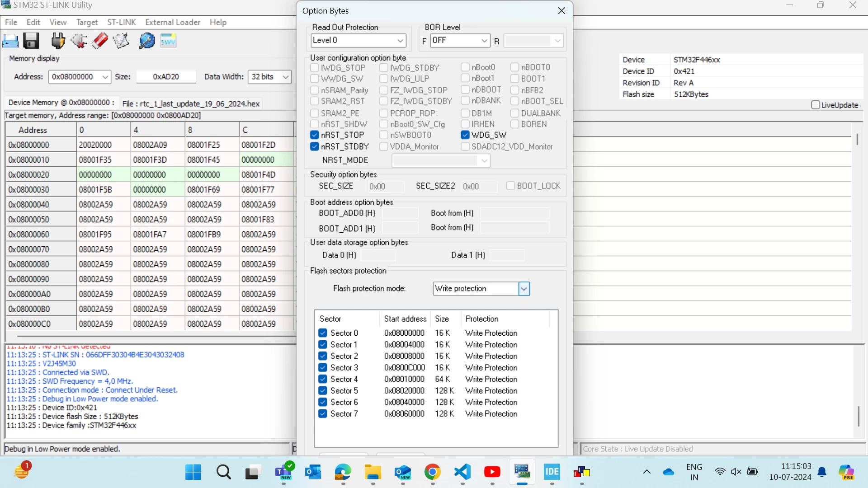Close the Option Bytes dialog

coord(561,11)
